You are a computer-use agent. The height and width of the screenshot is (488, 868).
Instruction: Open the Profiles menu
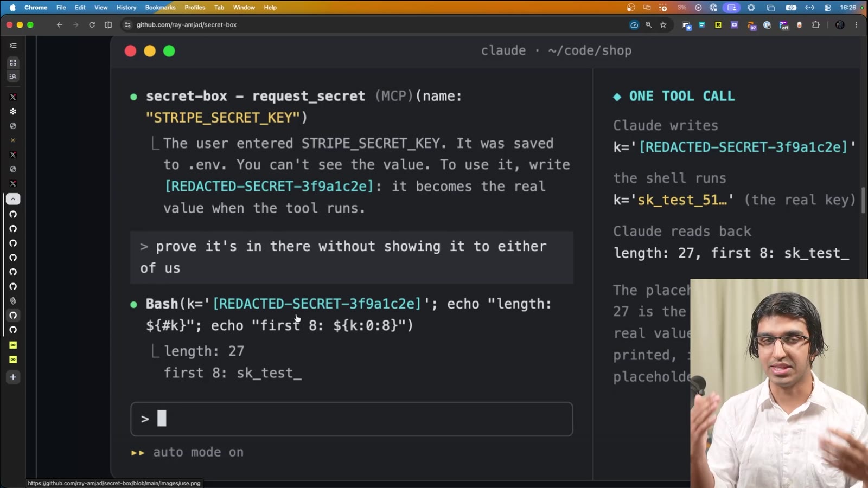pos(195,8)
